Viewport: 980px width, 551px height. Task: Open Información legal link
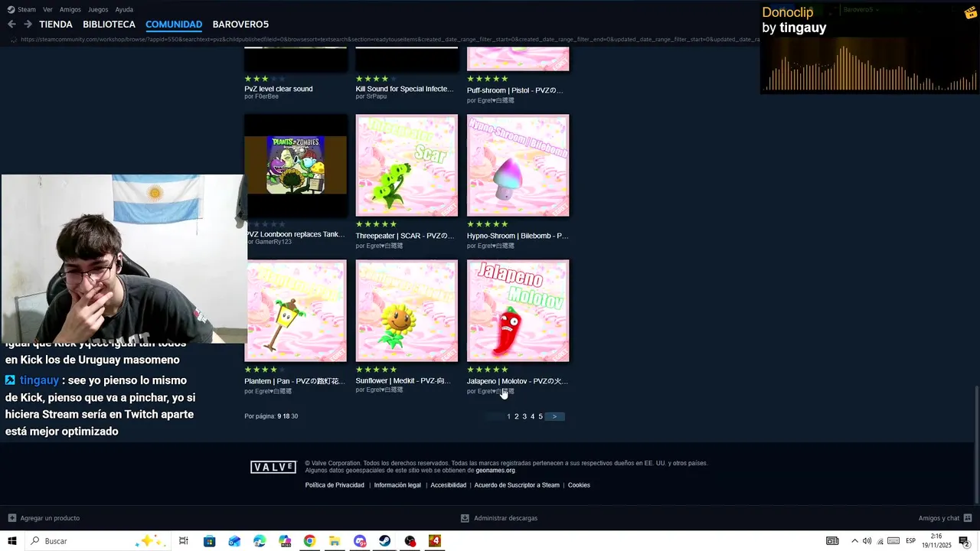click(x=397, y=485)
